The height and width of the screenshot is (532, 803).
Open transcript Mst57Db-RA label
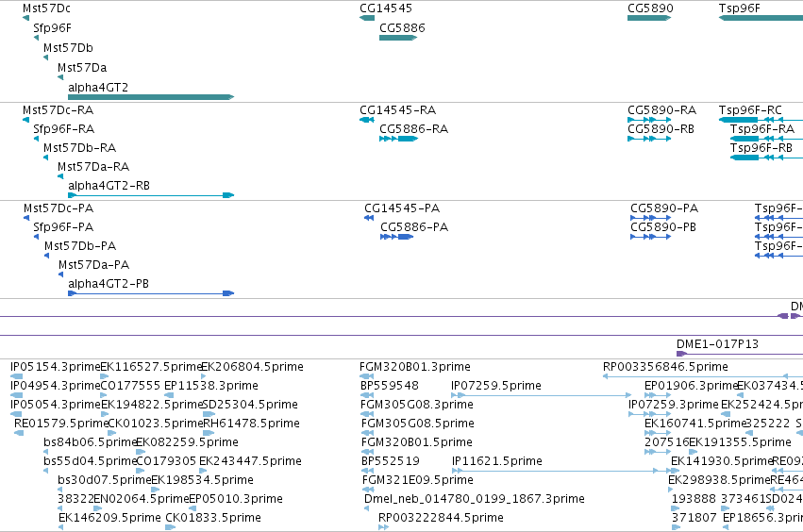tap(79, 148)
